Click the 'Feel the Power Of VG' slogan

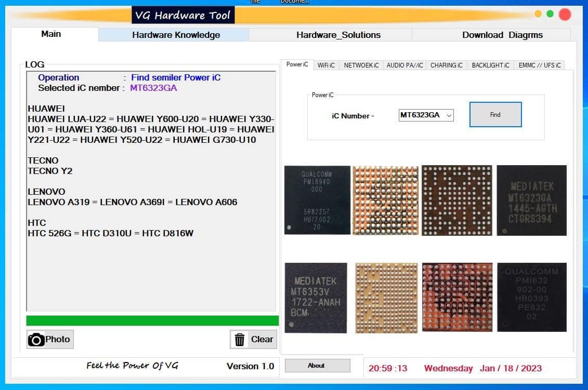[x=132, y=366]
